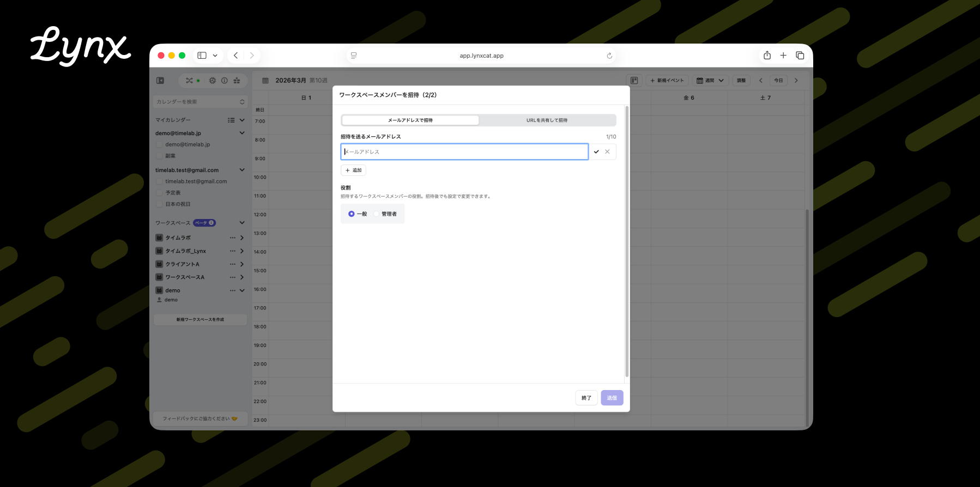
Task: Confirm email with the checkmark icon
Action: coord(596,152)
